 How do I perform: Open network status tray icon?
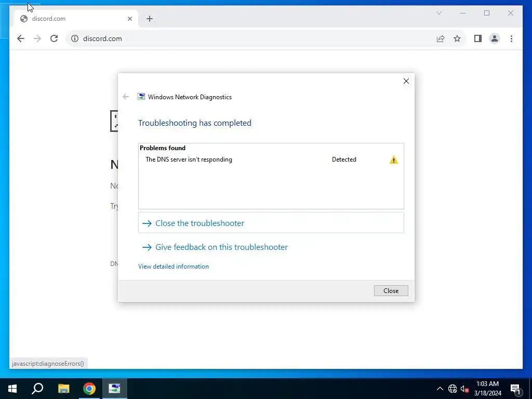tap(453, 389)
